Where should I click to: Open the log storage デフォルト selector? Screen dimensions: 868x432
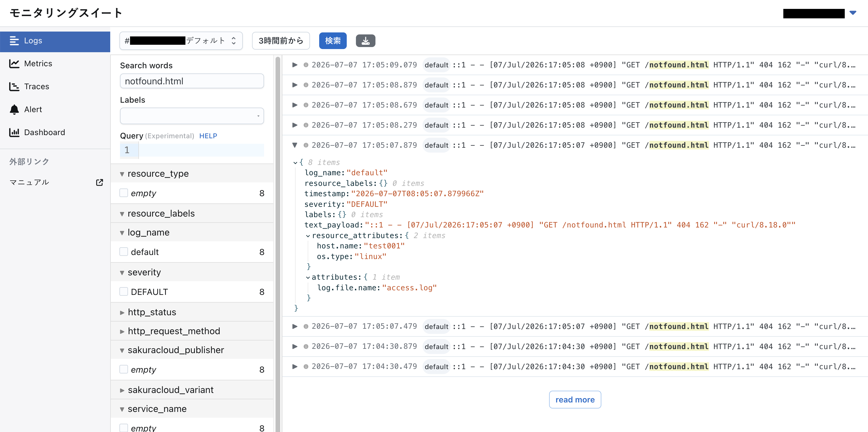(x=181, y=41)
